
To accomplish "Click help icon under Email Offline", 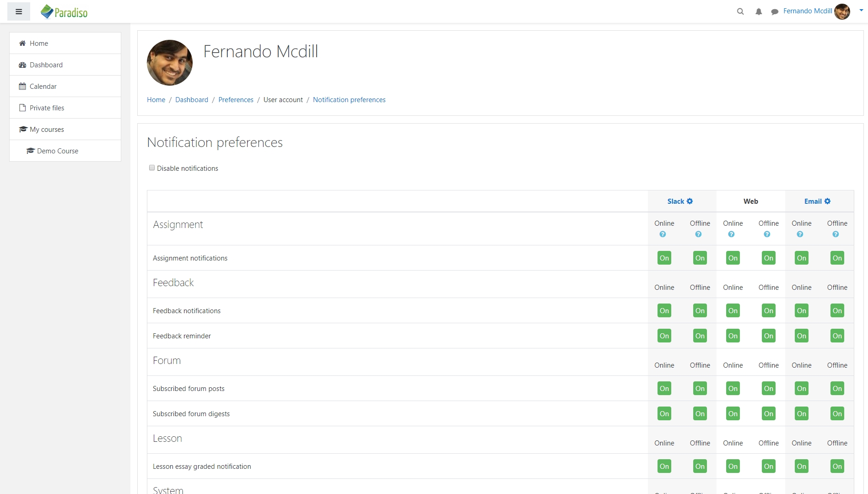I will point(836,234).
